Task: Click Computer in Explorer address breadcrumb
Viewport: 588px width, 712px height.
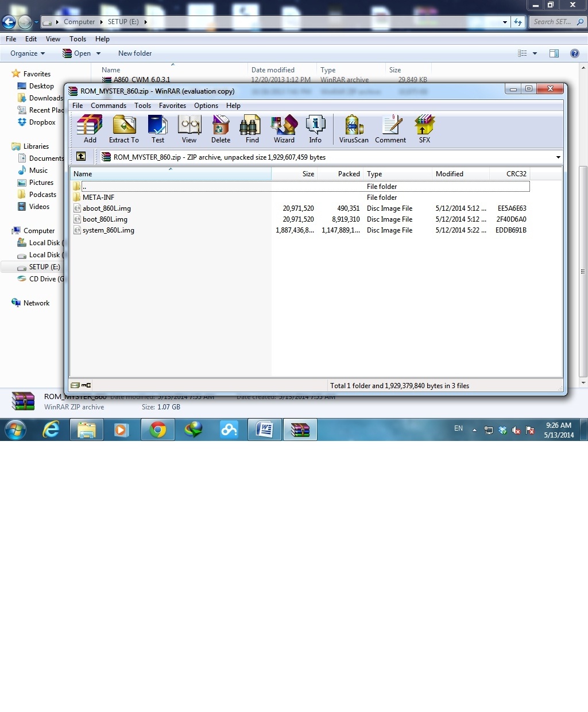Action: pyautogui.click(x=79, y=22)
